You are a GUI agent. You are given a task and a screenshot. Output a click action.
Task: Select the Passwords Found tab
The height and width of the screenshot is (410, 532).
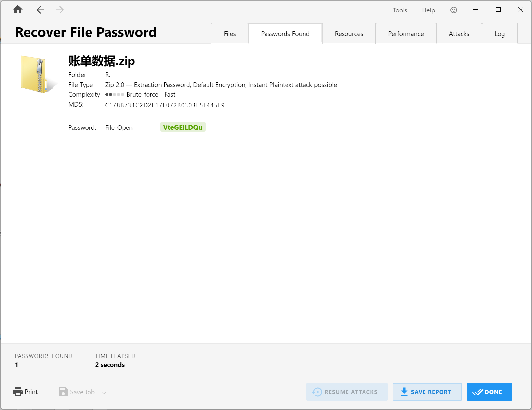click(285, 34)
